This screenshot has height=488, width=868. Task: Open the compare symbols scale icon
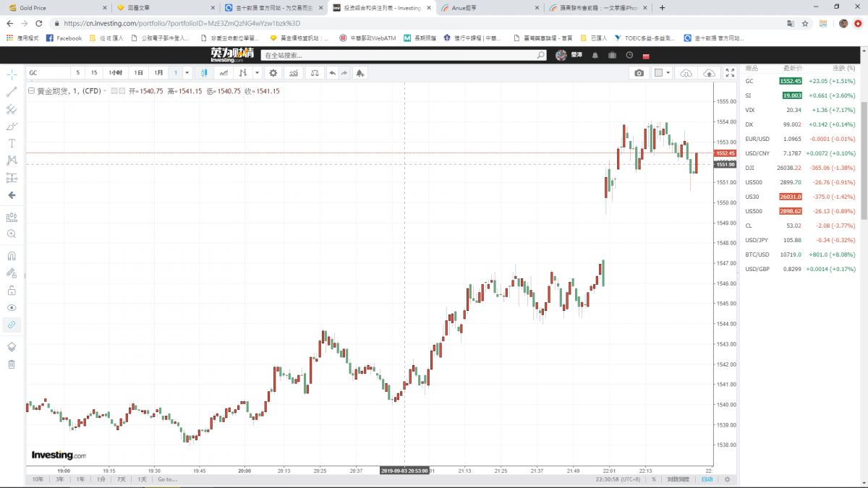point(314,73)
